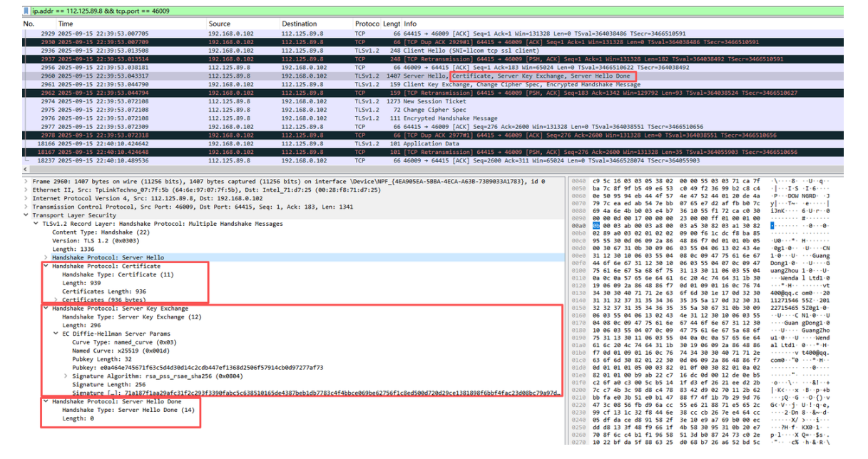Click the display filter bookmark icon

[26, 11]
